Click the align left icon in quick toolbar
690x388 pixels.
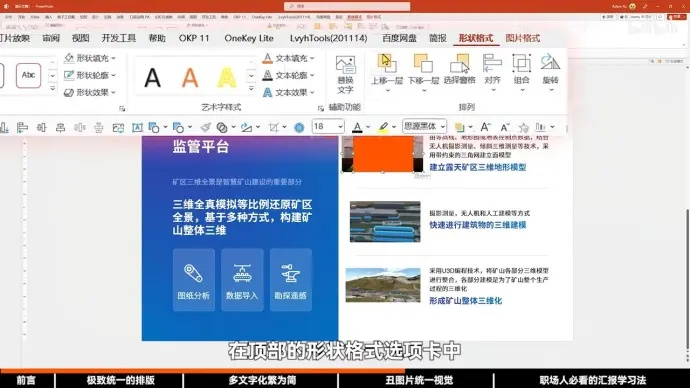pos(22,128)
